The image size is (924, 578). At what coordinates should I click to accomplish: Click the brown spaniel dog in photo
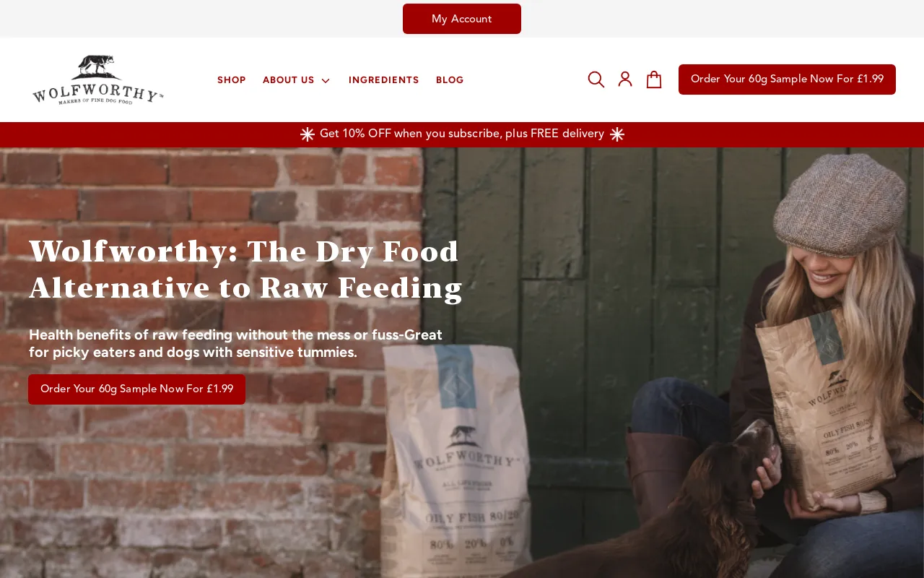693,506
